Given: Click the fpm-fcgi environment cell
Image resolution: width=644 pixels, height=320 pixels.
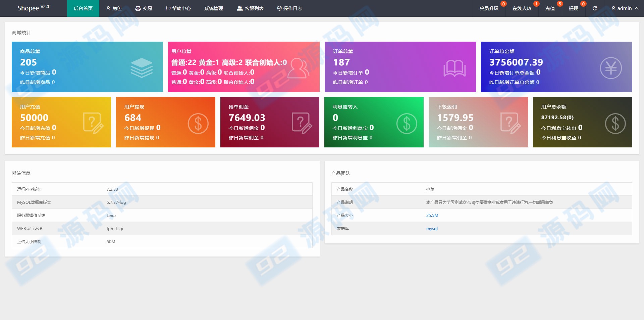Looking at the screenshot, I should tap(115, 229).
